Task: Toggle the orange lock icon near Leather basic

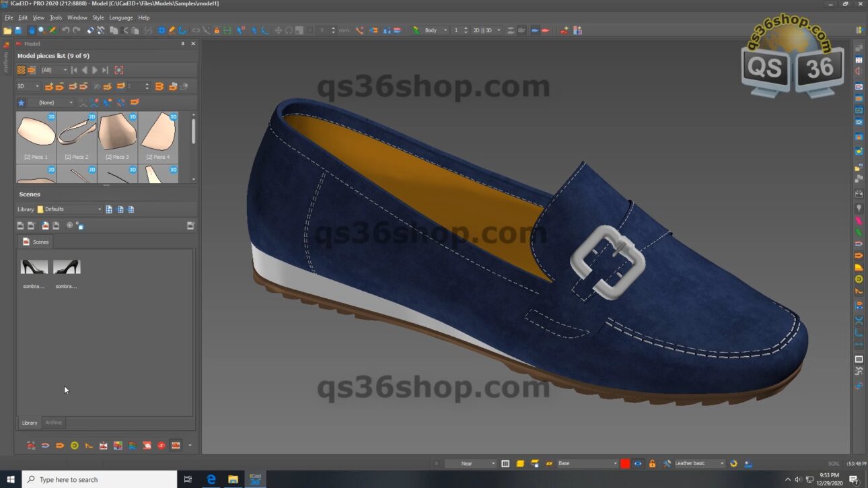Action: click(651, 463)
